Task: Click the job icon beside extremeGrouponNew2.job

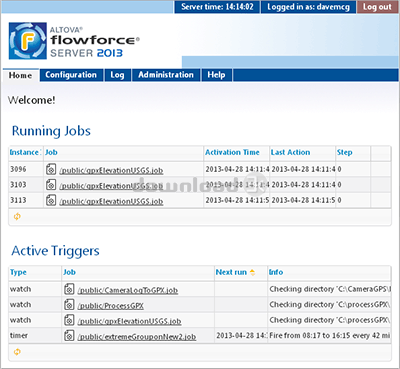Action: 69,335
